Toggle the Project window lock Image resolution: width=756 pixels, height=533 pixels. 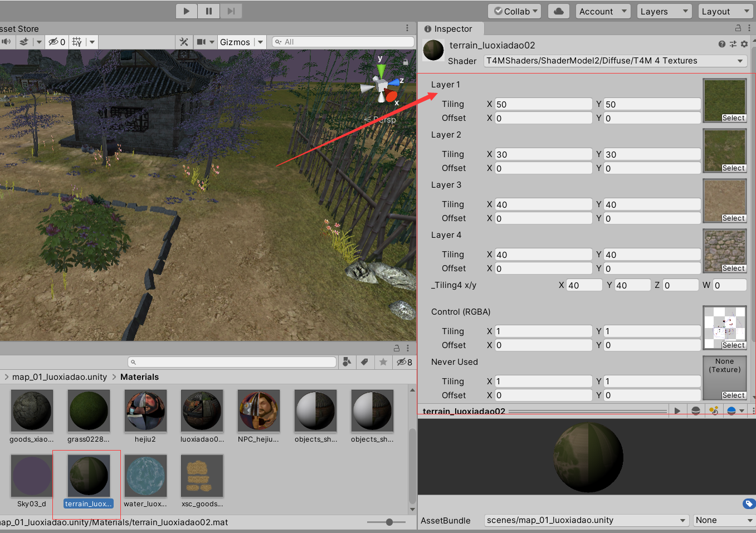397,348
